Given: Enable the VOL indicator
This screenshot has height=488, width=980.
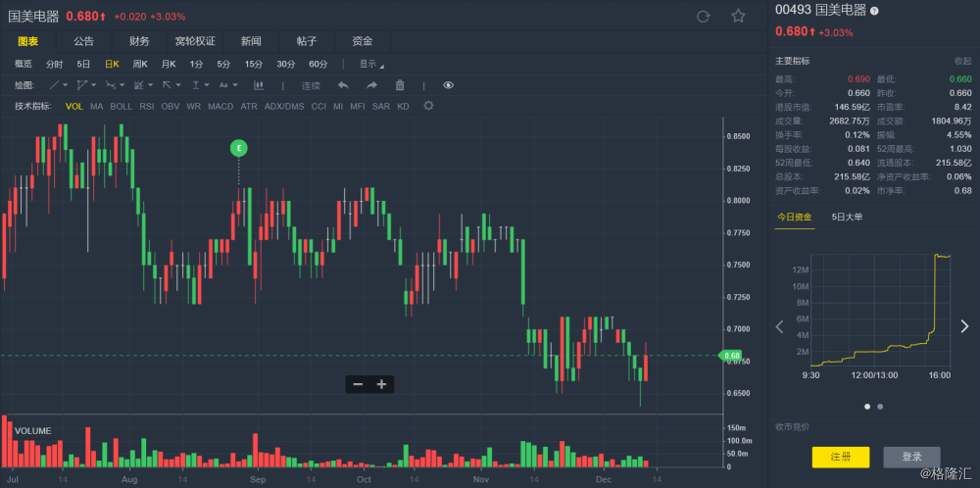Looking at the screenshot, I should (74, 106).
